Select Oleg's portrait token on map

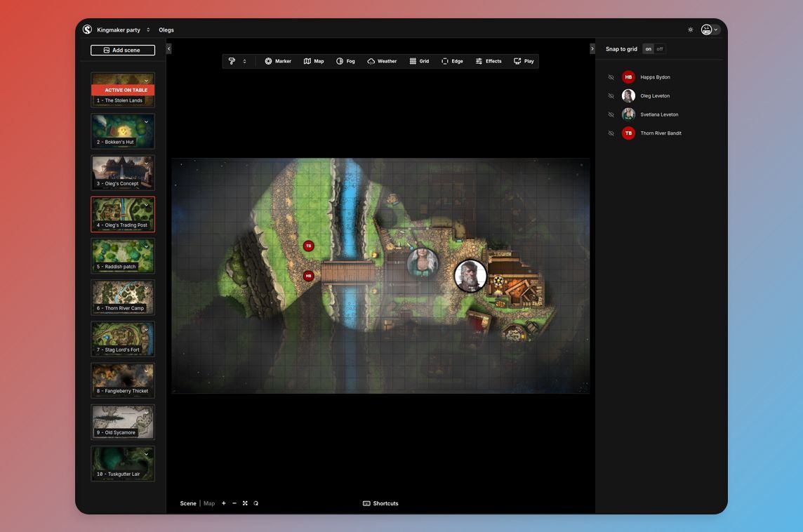[x=470, y=276]
